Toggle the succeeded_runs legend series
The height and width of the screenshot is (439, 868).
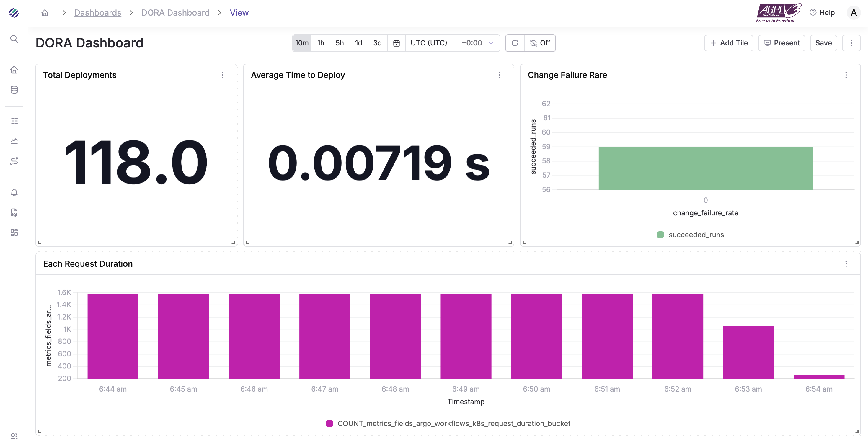690,235
